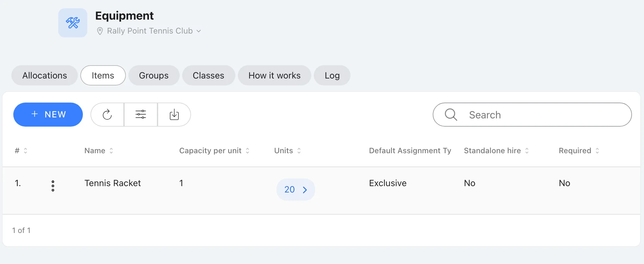Click in the Search field

[x=532, y=115]
